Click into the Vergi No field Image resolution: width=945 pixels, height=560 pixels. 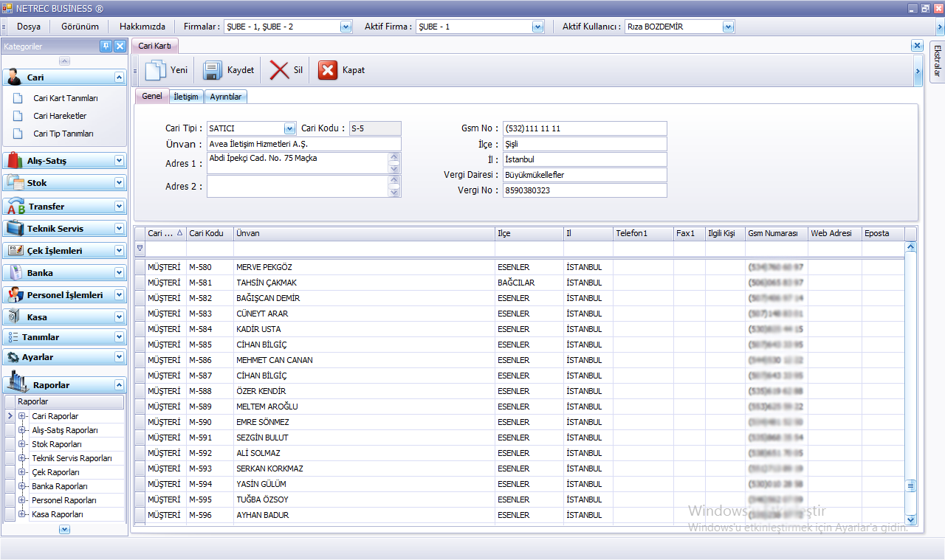(x=585, y=190)
